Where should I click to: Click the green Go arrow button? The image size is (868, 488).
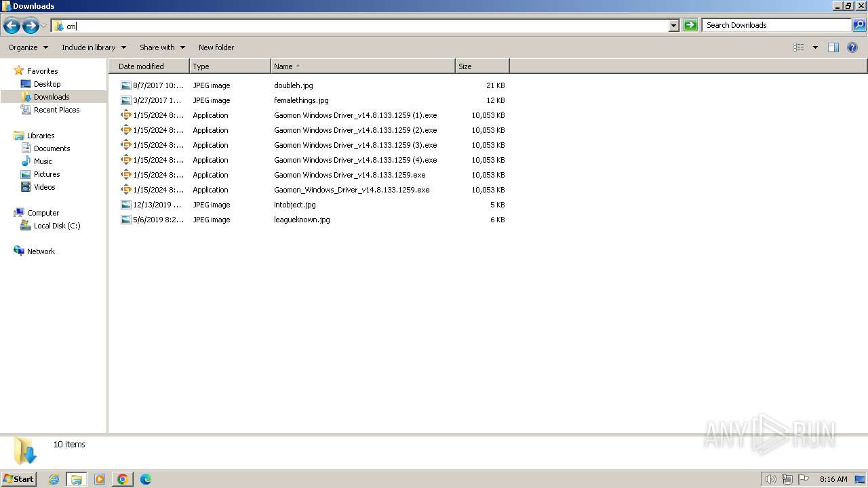pyautogui.click(x=690, y=26)
